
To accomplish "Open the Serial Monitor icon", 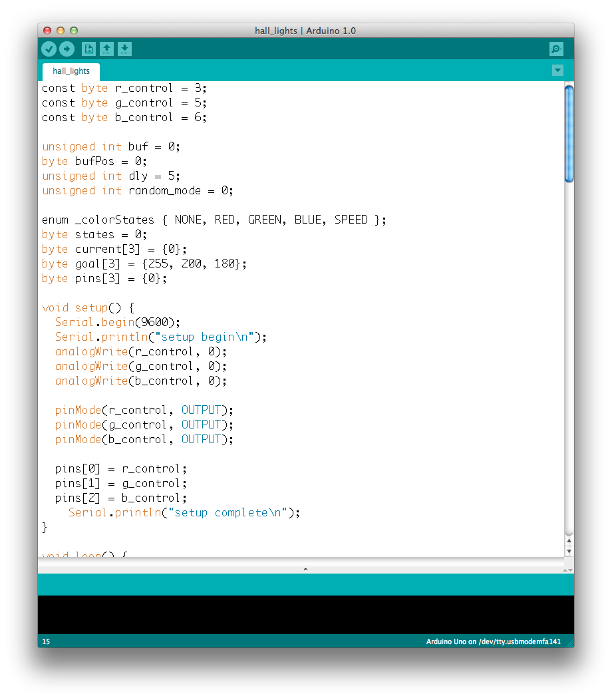I will click(x=556, y=49).
